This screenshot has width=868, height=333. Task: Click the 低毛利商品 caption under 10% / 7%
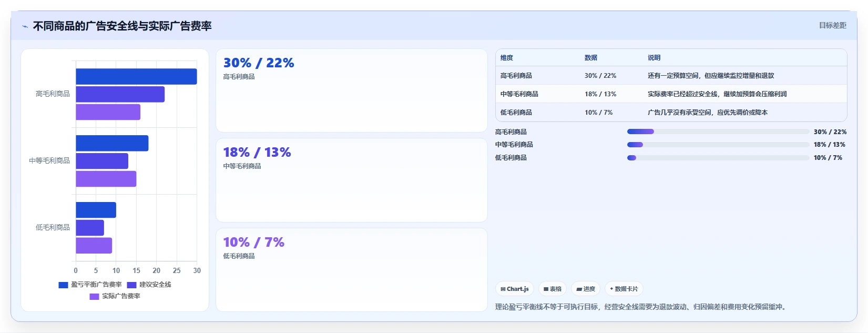(239, 256)
